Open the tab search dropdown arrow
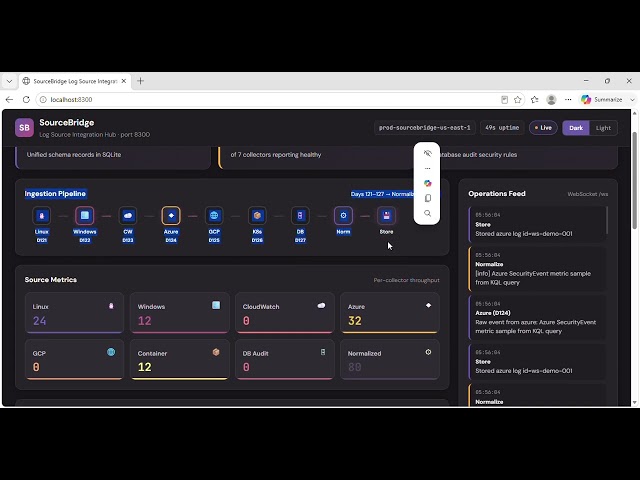Screen dimensions: 640x480 [x=9, y=81]
